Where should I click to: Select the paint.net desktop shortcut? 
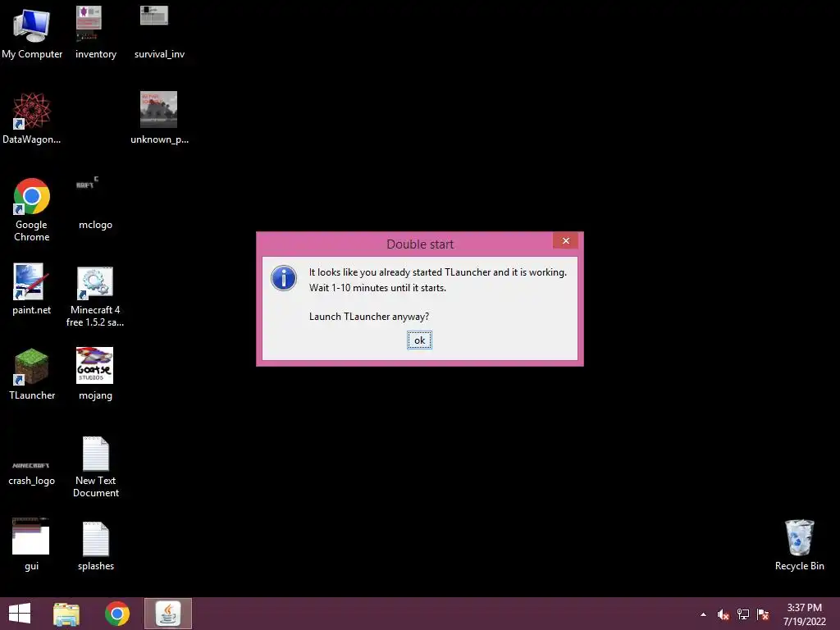(x=32, y=290)
